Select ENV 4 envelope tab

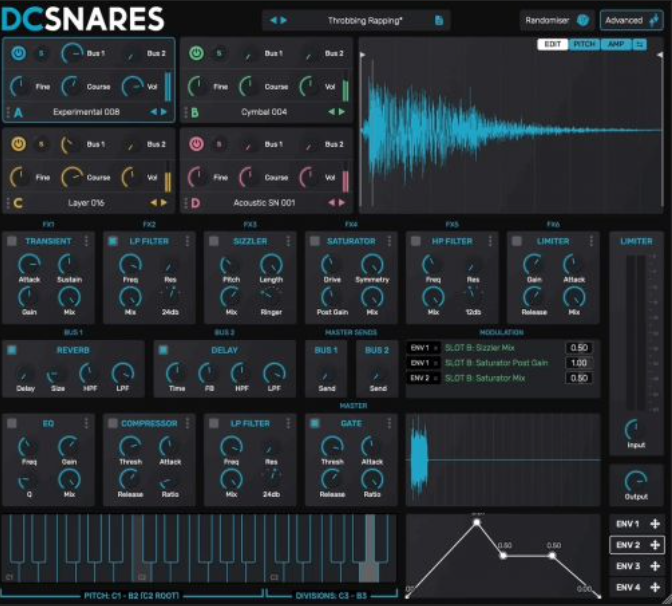click(x=627, y=587)
